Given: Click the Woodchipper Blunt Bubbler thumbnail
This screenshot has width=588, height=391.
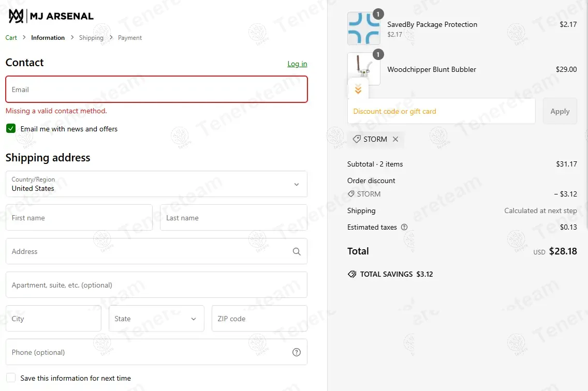Looking at the screenshot, I should click(x=364, y=69).
